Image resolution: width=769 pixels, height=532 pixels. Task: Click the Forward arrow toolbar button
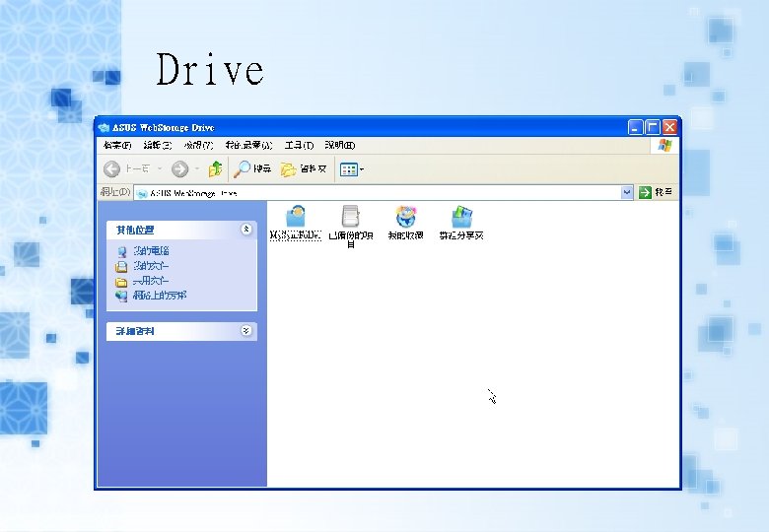(180, 169)
